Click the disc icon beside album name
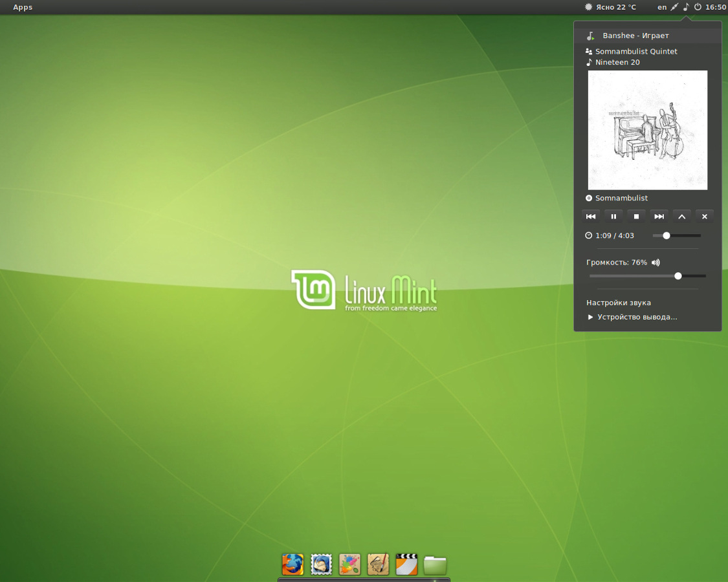This screenshot has width=728, height=582. point(589,198)
